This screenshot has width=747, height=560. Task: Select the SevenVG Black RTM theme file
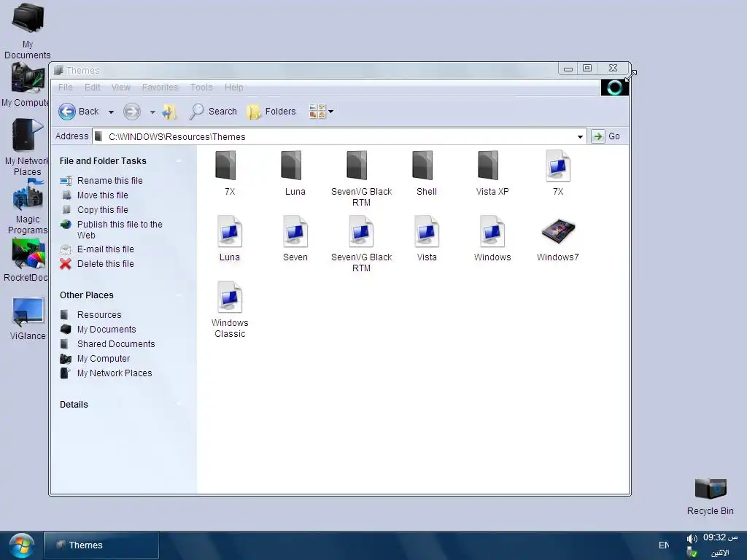pyautogui.click(x=361, y=244)
